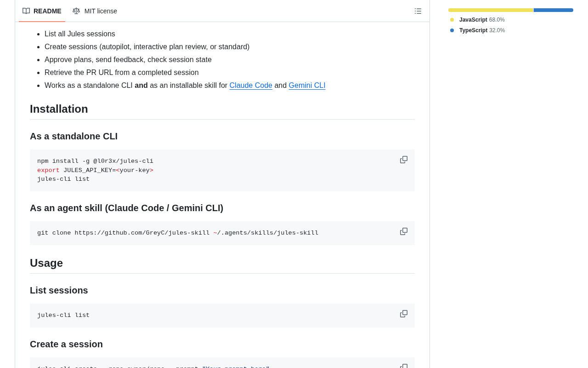
Task: Copy the npm install code block
Action: pos(404,160)
